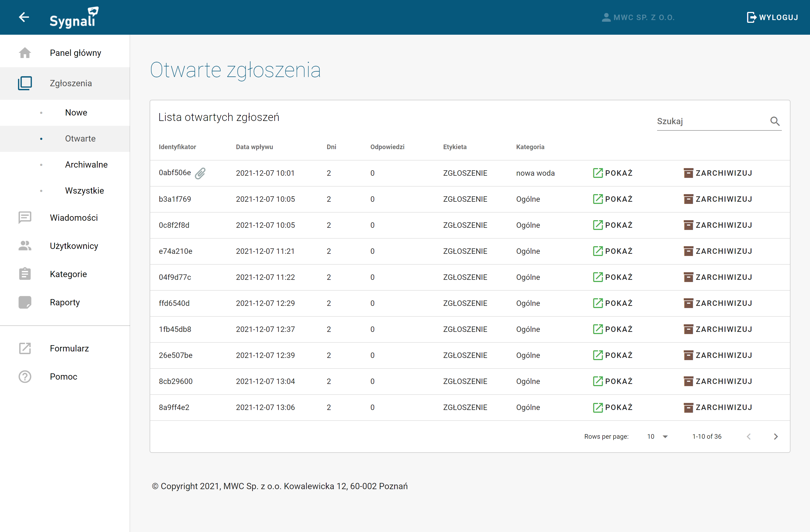Select Archiwalne submenu item

(86, 165)
